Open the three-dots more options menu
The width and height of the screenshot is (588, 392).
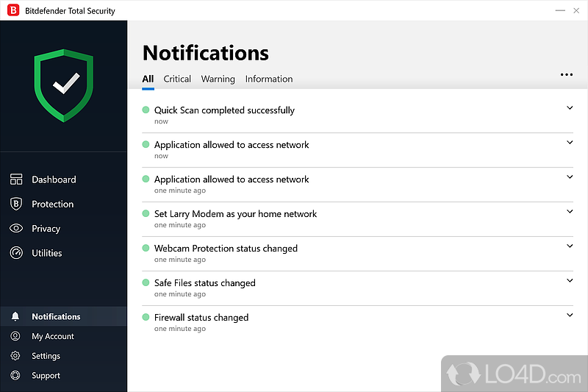566,74
